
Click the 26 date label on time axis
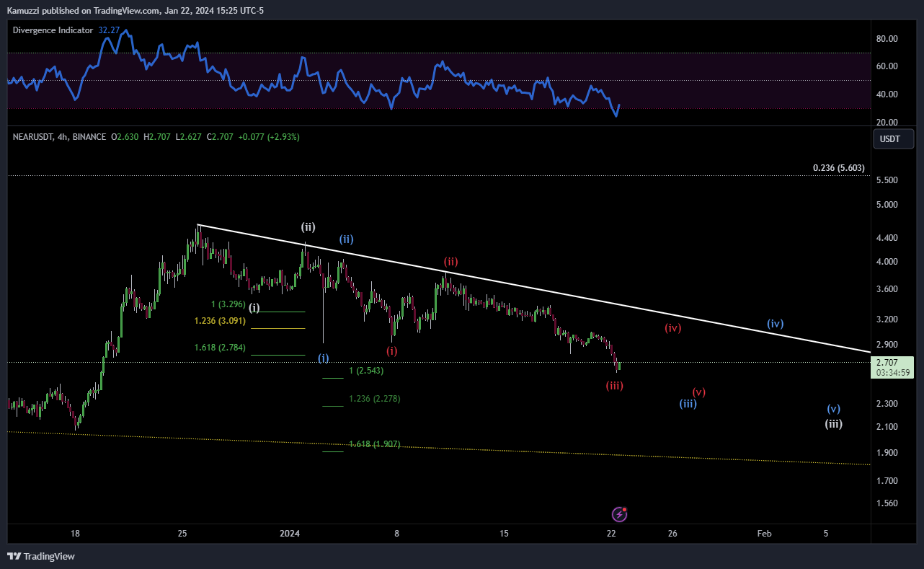[x=672, y=534]
